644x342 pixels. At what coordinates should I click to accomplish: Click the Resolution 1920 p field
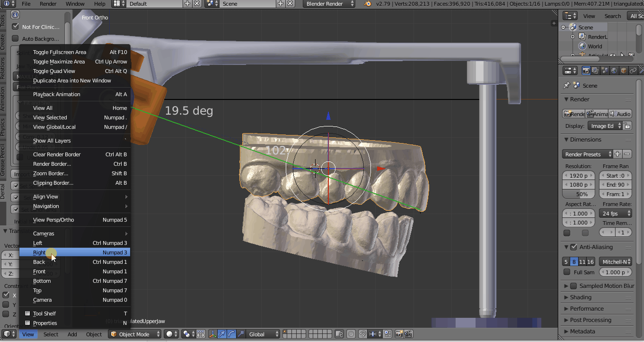coord(579,175)
